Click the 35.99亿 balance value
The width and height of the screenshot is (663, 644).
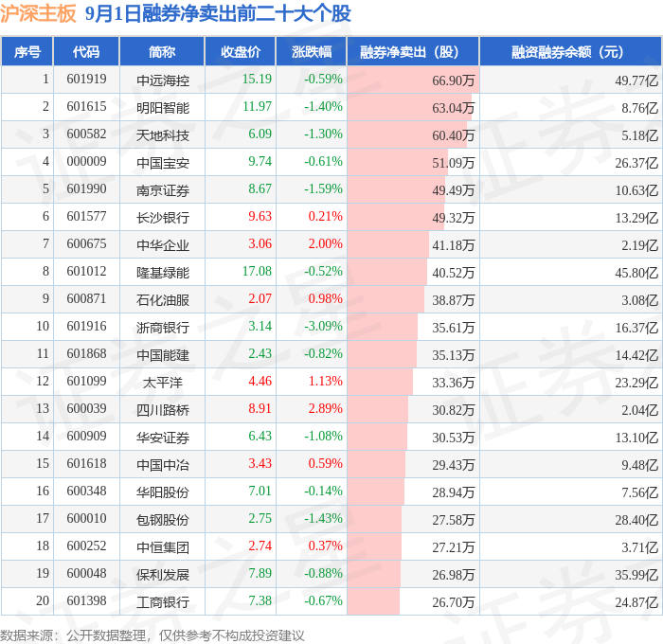636,575
